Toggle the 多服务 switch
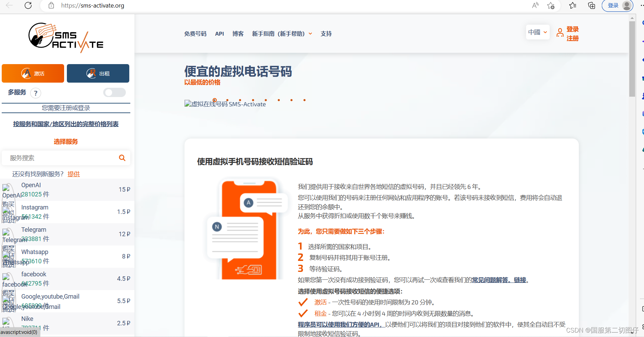This screenshot has width=644, height=337. point(115,92)
